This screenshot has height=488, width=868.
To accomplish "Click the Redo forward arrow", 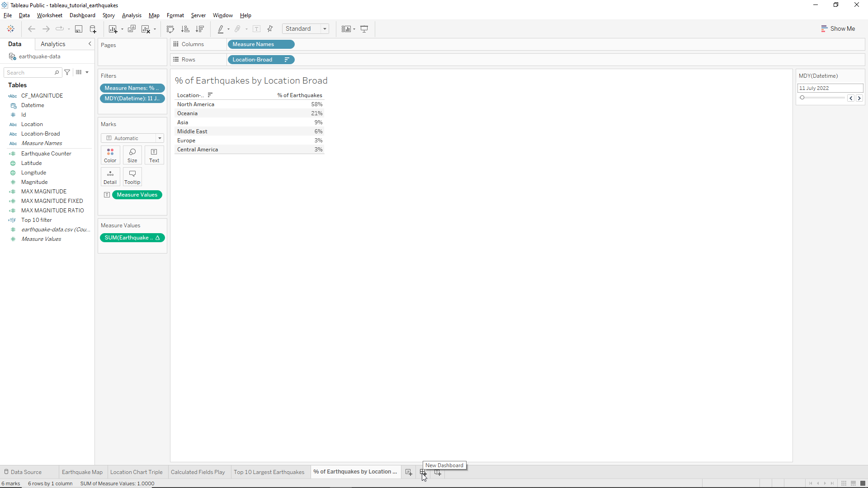I will (46, 29).
